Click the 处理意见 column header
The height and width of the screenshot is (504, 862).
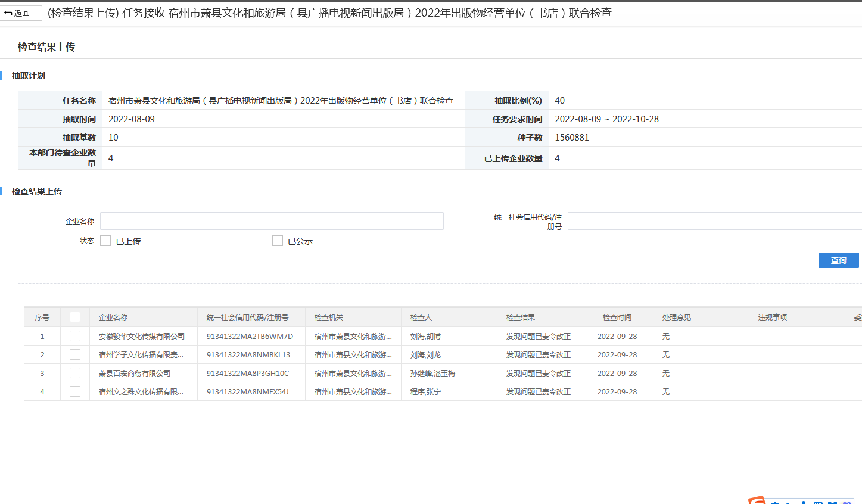tap(676, 318)
